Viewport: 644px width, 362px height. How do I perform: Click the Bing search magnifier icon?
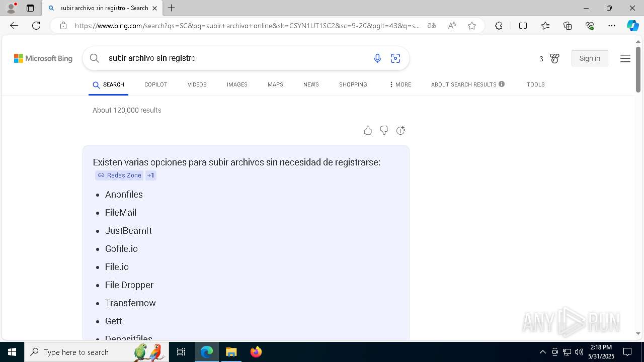coord(94,58)
